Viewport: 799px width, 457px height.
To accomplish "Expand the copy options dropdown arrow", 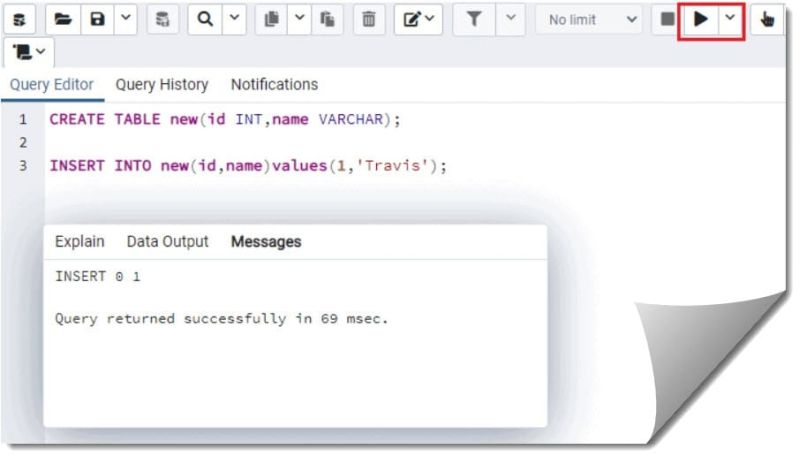I will pos(299,20).
